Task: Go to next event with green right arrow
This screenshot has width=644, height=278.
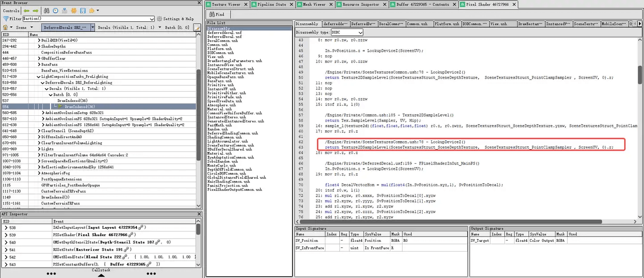Action: coord(35,10)
